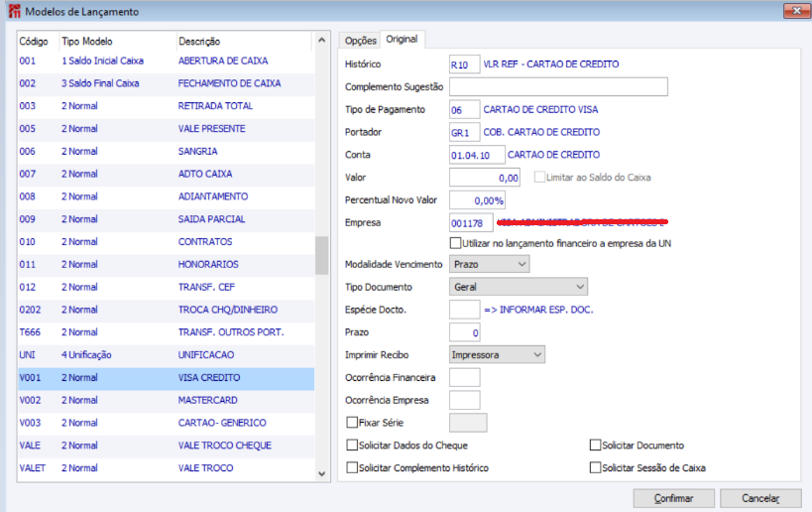Click the Espécie Docto. input field
This screenshot has height=512, width=812.
pyautogui.click(x=465, y=310)
